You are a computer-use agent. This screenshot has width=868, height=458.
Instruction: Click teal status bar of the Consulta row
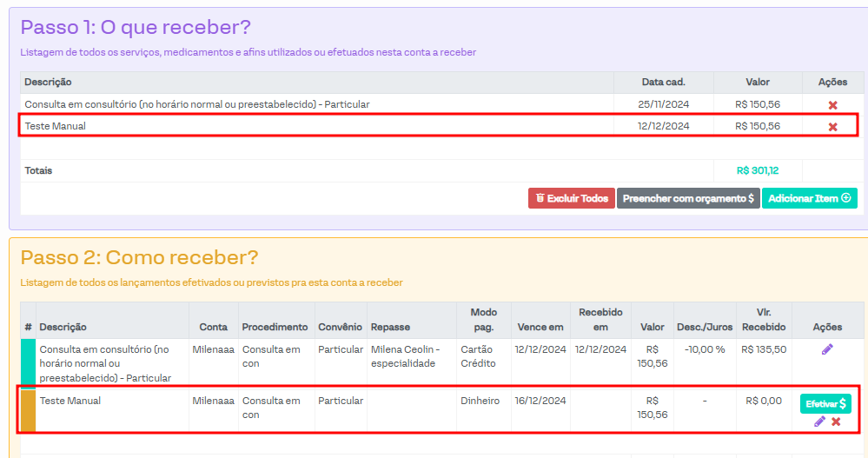pyautogui.click(x=28, y=362)
